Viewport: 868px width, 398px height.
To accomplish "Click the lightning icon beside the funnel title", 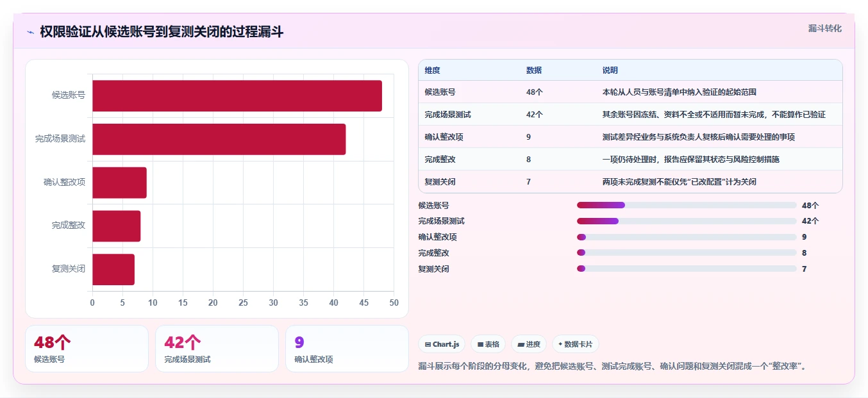I will 31,32.
